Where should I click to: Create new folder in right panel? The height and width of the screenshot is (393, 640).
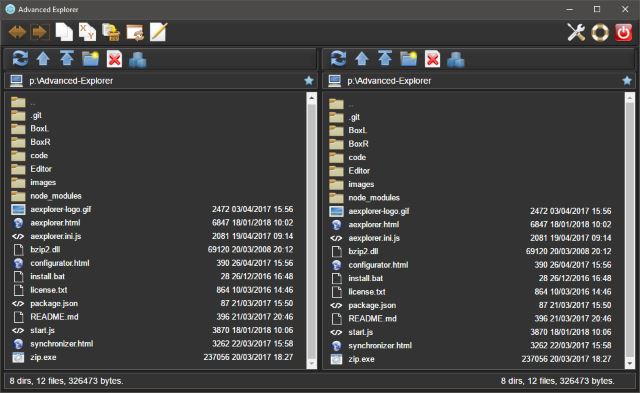coord(409,59)
